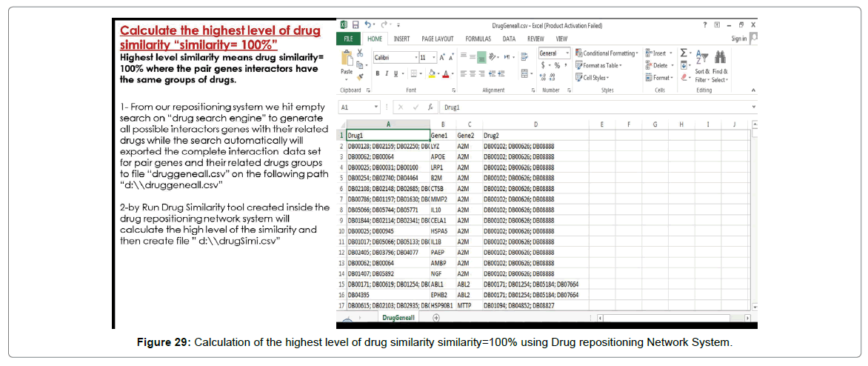Click the AutoSum sigma icon
The image size is (868, 366).
[x=684, y=53]
